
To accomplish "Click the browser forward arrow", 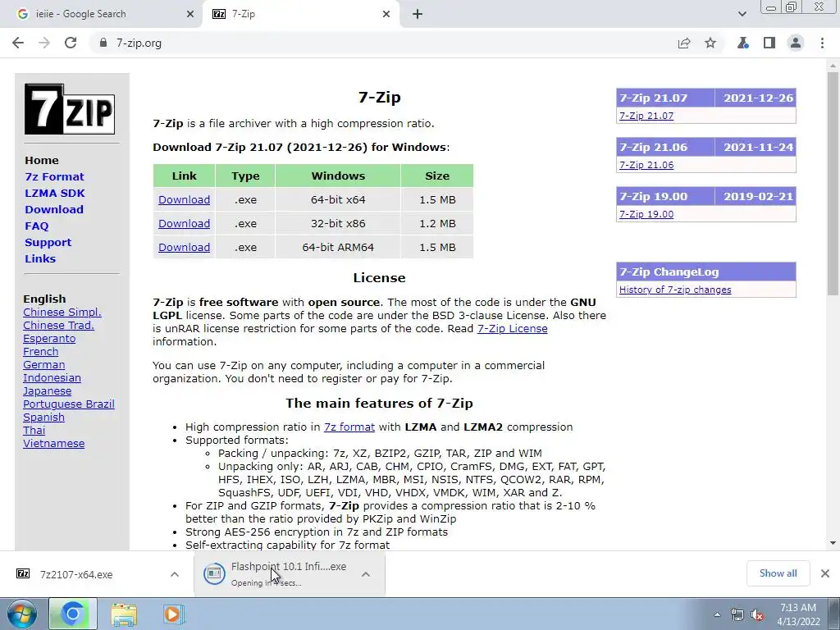I will [x=44, y=43].
